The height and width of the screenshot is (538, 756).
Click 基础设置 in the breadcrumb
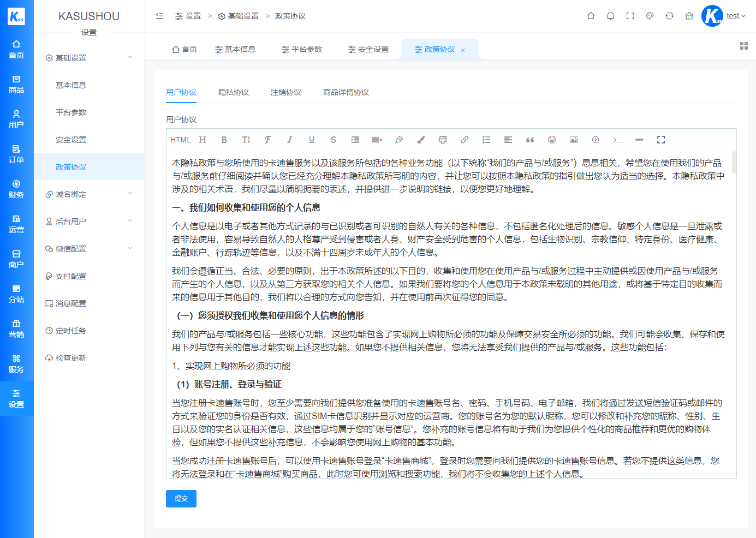[239, 16]
